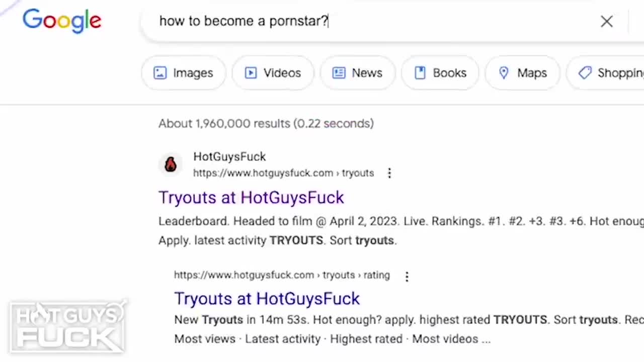Click the first result's URL breadcrumb

[x=283, y=173]
